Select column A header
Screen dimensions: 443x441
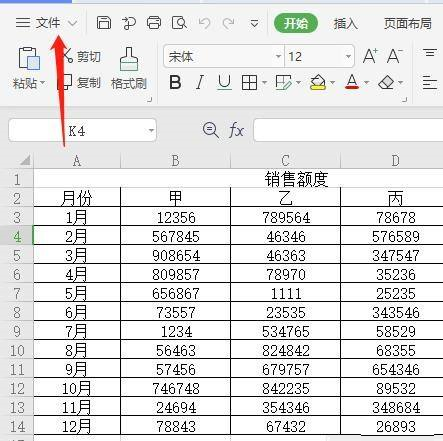click(x=77, y=161)
